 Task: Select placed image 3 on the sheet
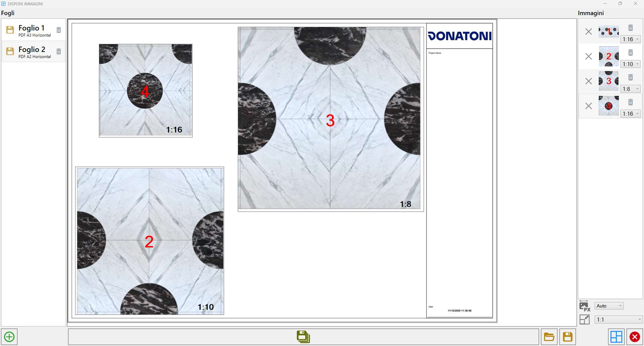tap(331, 119)
